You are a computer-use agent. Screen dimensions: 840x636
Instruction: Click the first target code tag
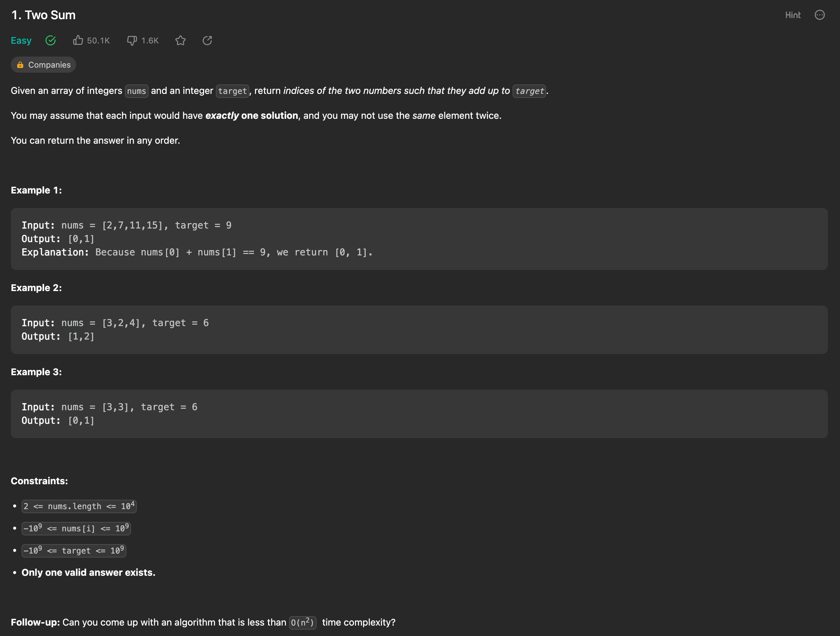pyautogui.click(x=232, y=91)
